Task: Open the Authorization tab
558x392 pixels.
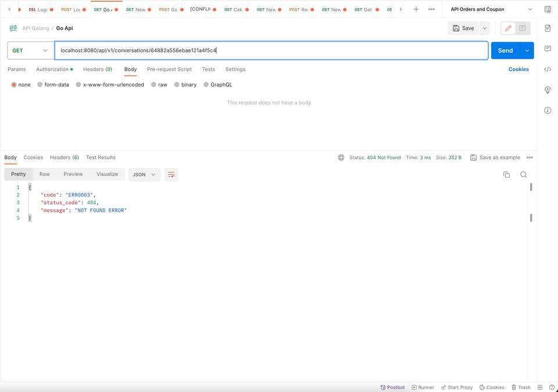Action: pyautogui.click(x=54, y=69)
